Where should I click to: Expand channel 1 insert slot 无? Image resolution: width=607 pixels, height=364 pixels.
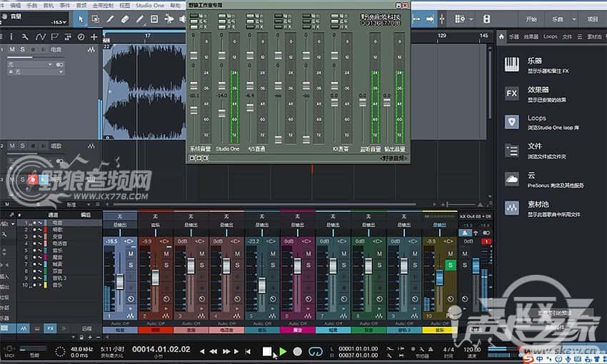tap(120, 216)
